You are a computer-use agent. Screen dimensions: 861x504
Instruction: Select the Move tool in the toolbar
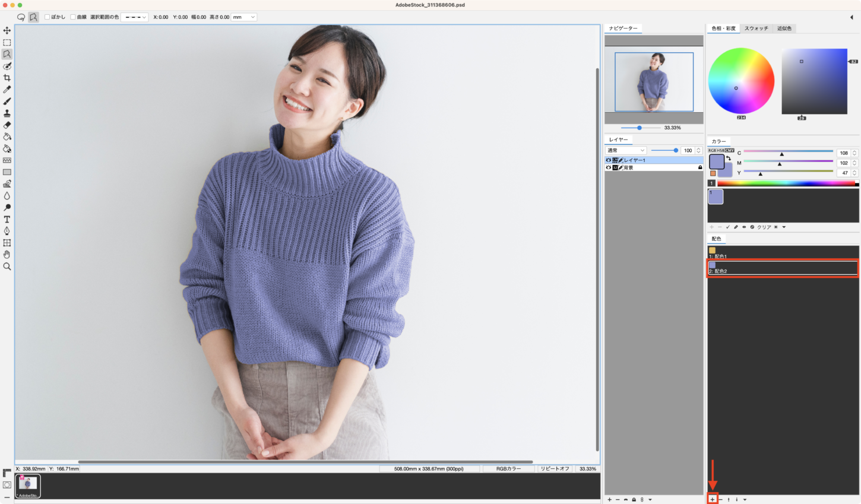pos(7,30)
